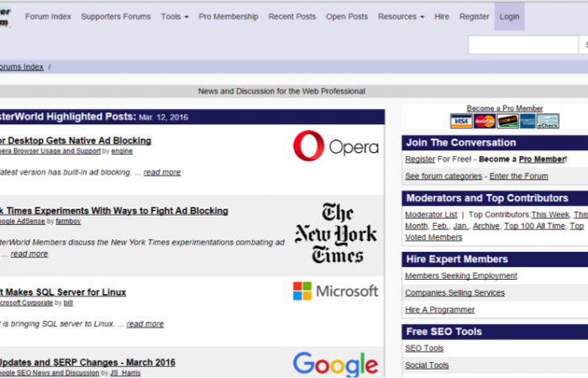This screenshot has width=588, height=378.
Task: Click the eCheck payment icon
Action: coord(548,121)
